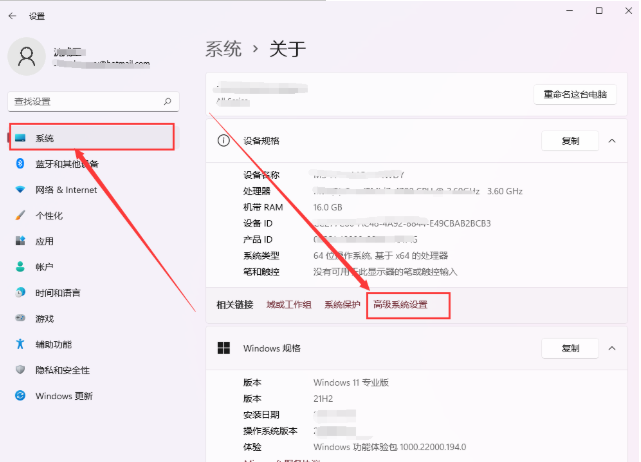Open Personalization settings
This screenshot has width=641, height=462.
[x=49, y=215]
